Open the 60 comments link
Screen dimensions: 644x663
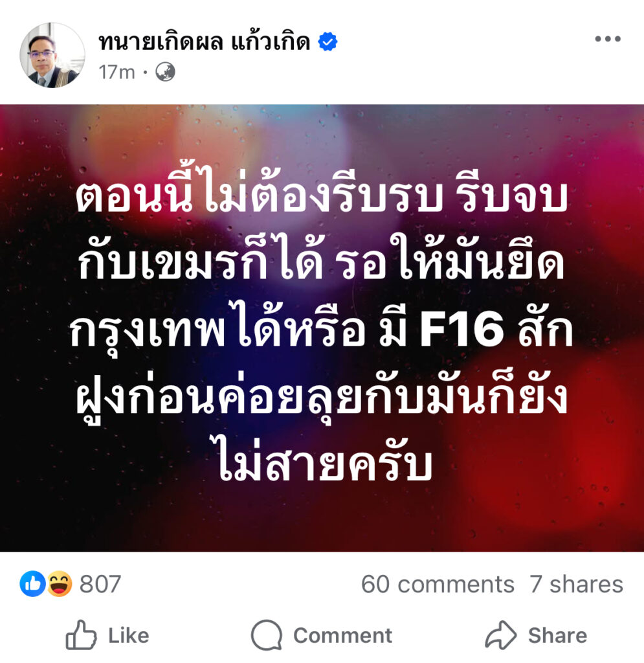pyautogui.click(x=438, y=585)
